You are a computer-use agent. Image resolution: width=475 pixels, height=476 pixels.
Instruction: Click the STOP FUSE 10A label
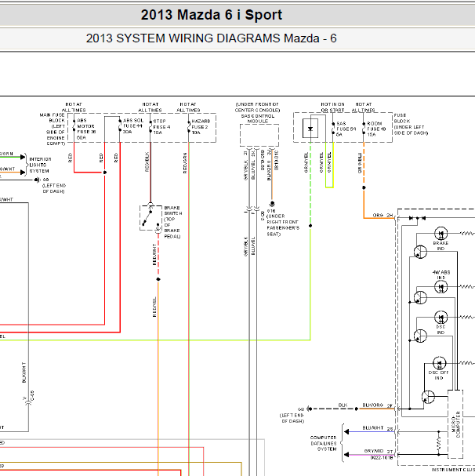pyautogui.click(x=161, y=126)
